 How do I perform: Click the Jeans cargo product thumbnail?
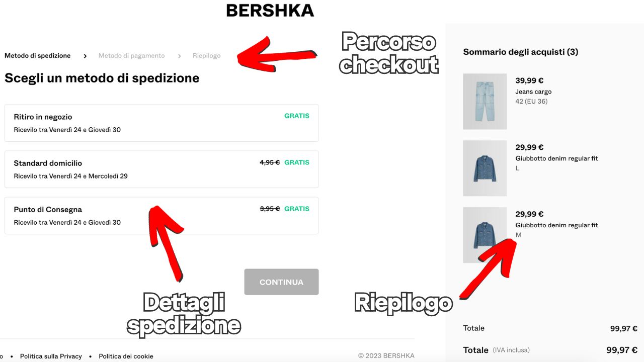484,102
